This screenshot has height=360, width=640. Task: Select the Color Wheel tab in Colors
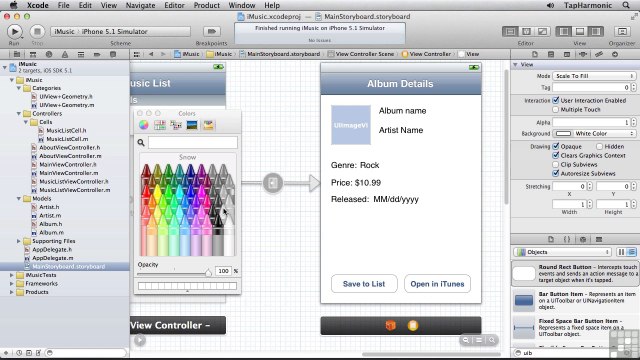(143, 125)
